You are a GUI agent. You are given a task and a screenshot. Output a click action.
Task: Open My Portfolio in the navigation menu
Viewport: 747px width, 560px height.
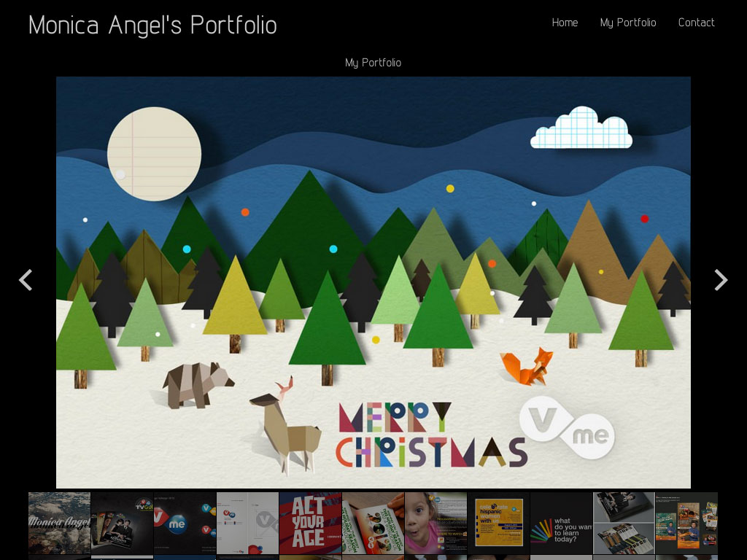(x=628, y=23)
